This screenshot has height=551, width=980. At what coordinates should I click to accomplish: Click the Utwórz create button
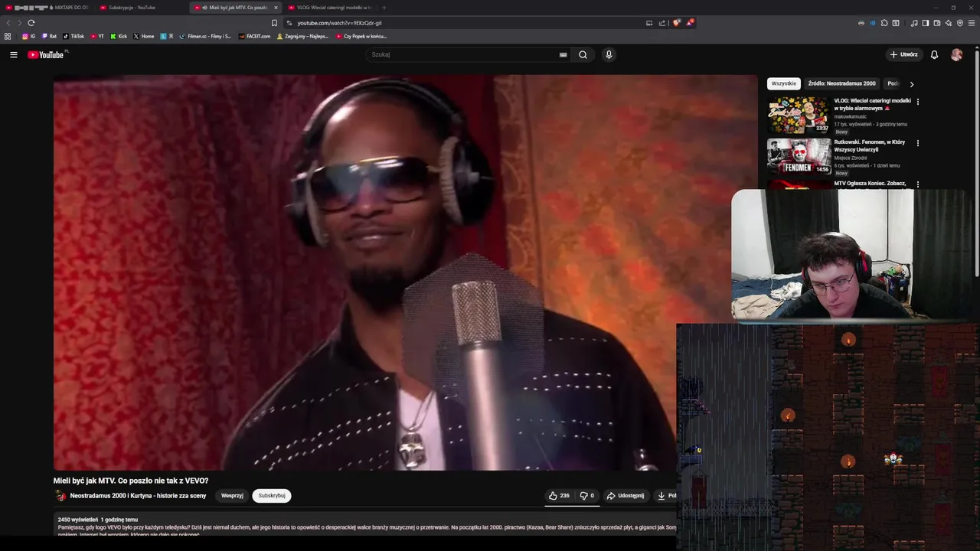[x=903, y=54]
